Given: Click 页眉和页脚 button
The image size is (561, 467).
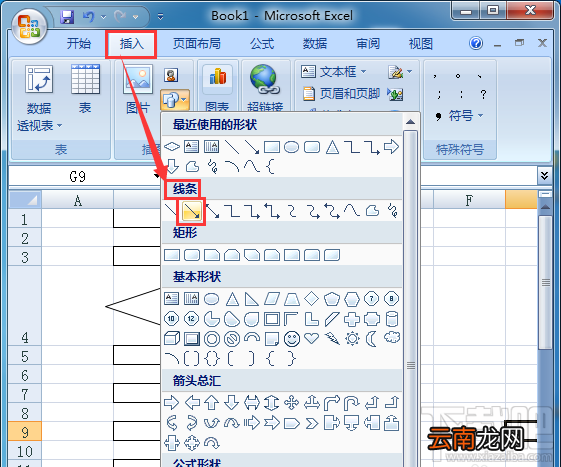Looking at the screenshot, I should pos(341,94).
